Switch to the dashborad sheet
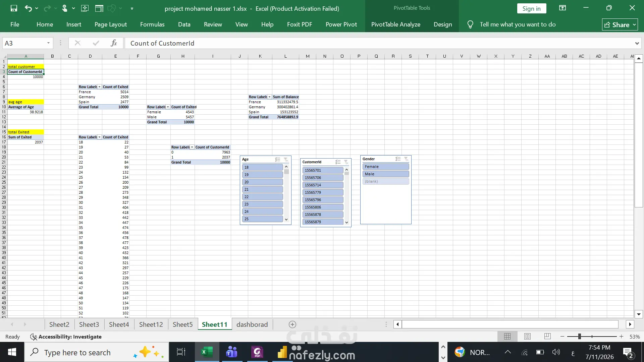Image resolution: width=644 pixels, height=362 pixels. tap(252, 324)
